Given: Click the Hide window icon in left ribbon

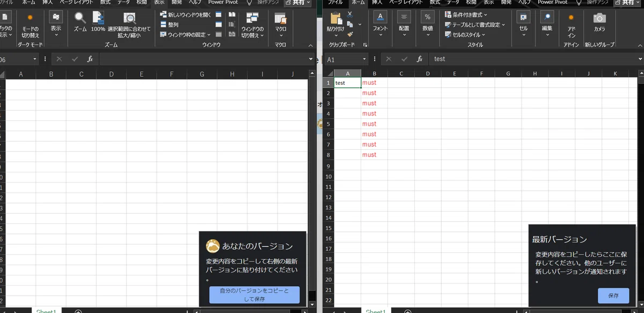Looking at the screenshot, I should pyautogui.click(x=218, y=25).
